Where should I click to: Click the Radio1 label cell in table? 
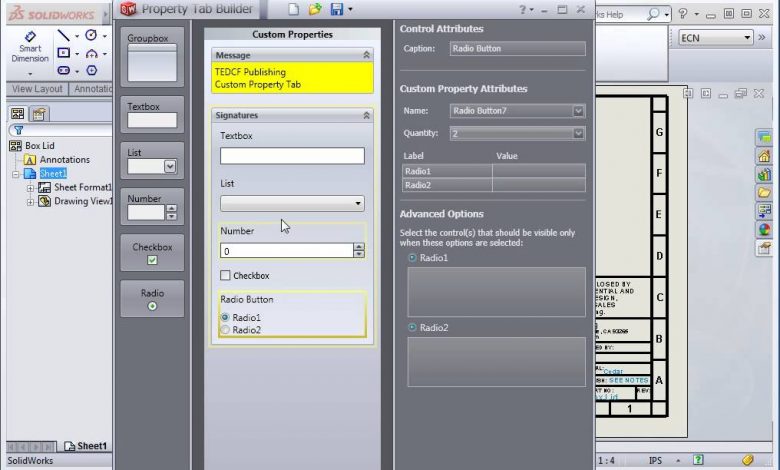447,171
